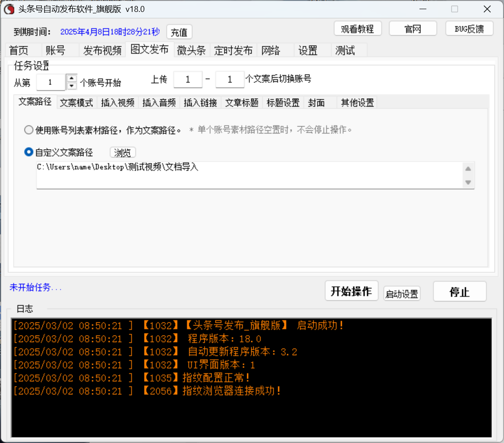Click log line 指纹浏览器连接成功！
Screen dimensions: 504x443
pyautogui.click(x=147, y=391)
